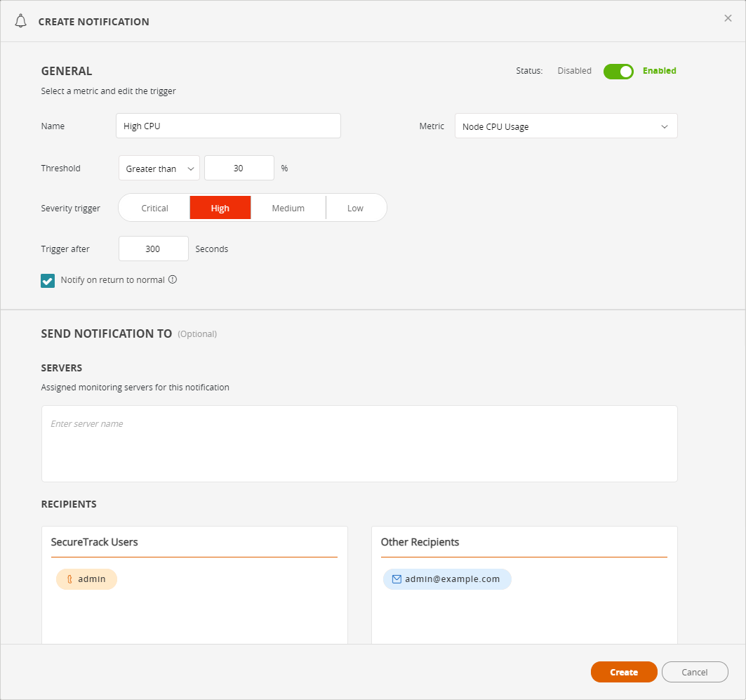Click the user icon in admin chip

point(69,579)
